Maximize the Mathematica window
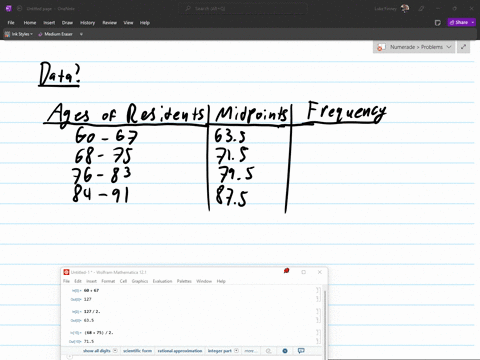The height and width of the screenshot is (360, 480). pyautogui.click(x=304, y=272)
